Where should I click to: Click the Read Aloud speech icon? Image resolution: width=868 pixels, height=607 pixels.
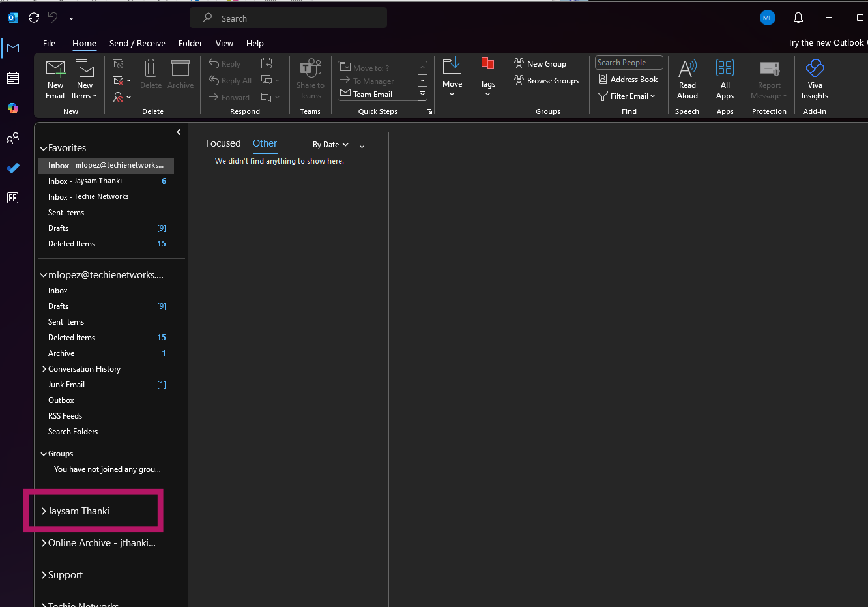pos(687,69)
